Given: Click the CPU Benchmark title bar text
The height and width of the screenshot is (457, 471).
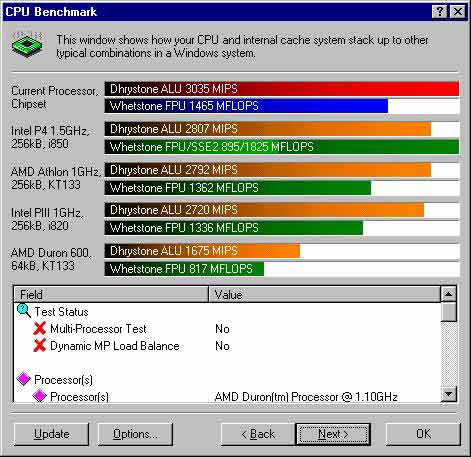Looking at the screenshot, I should point(51,12).
